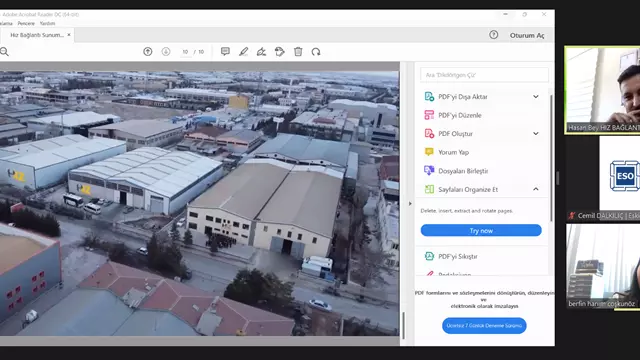640x360 pixels.
Task: Go to next page with down arrow icon
Action: tap(166, 52)
